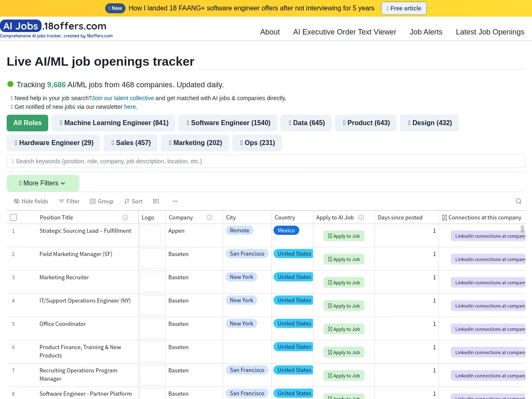
Task: Open the Sort toolbar option
Action: pos(133,201)
